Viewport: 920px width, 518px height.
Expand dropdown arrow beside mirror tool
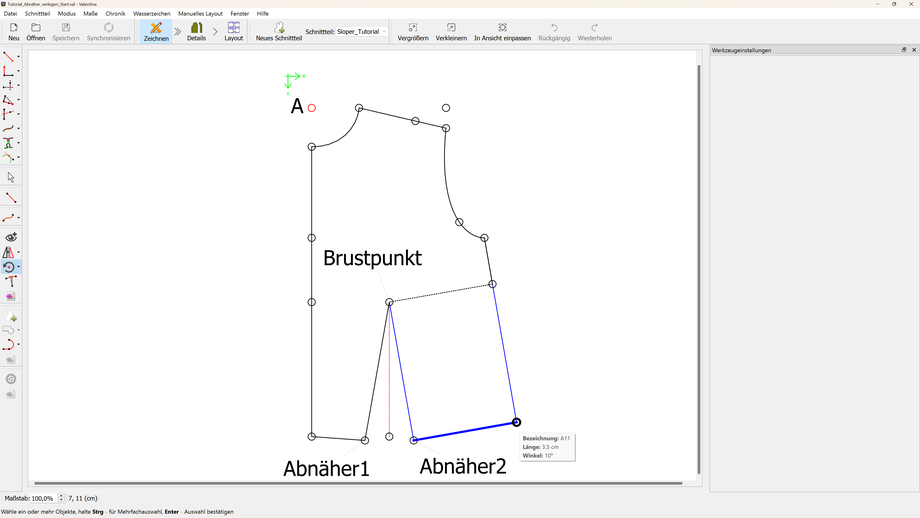[x=19, y=252]
